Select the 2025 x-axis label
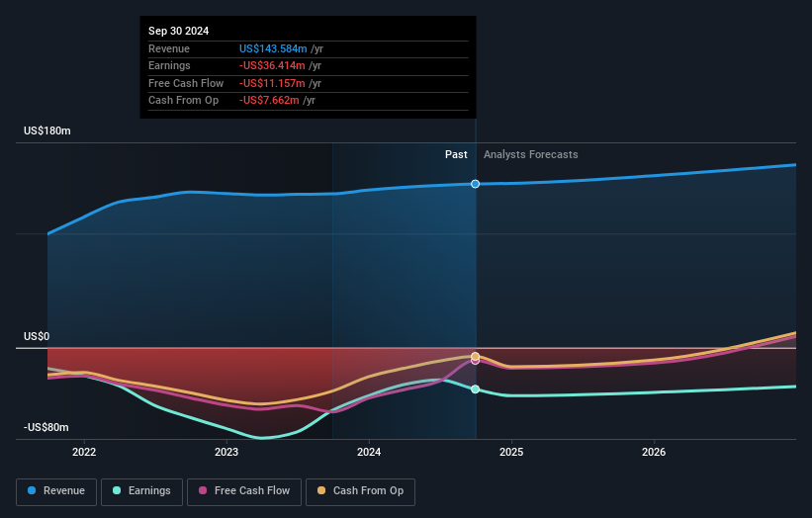812x518 pixels. 511,452
